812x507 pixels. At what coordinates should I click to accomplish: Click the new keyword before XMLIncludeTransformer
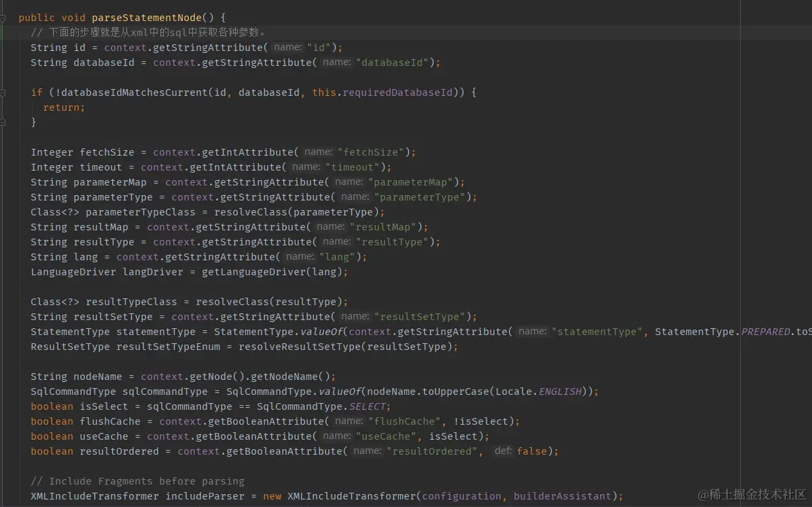point(272,496)
